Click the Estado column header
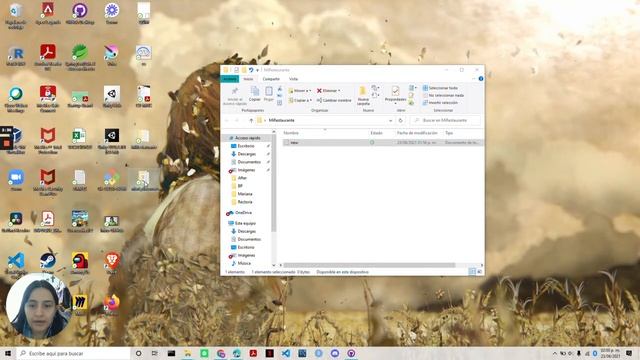The height and width of the screenshot is (360, 640). (x=376, y=133)
